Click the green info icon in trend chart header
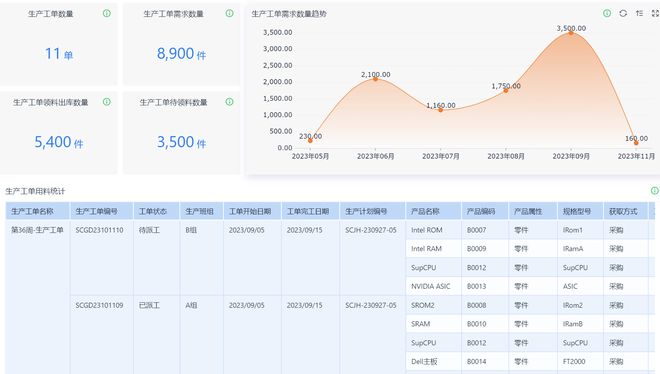This screenshot has height=374, width=660. (x=607, y=13)
